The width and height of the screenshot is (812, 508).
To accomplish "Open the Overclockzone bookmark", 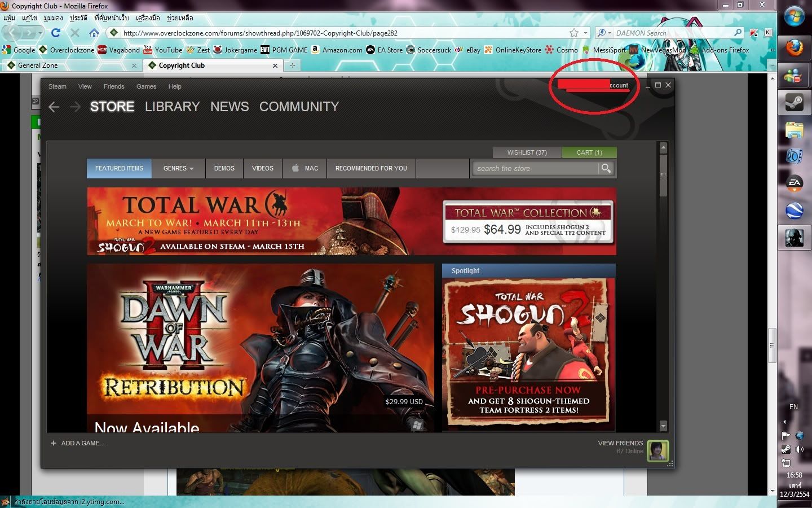I will pos(67,50).
